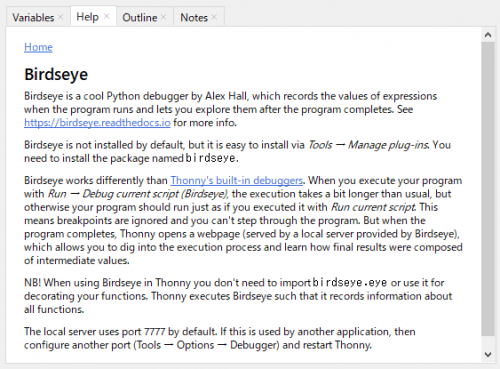Screen dimensions: 500x369
Task: Switch to the Variables tab
Action: coord(33,17)
